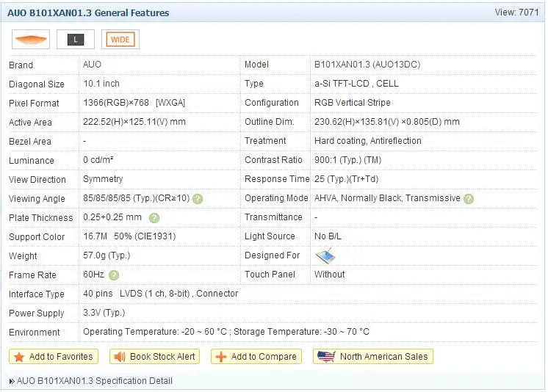Click the 900:1 (Typ.) (TM) contrast ratio
The width and height of the screenshot is (548, 392).
347,160
